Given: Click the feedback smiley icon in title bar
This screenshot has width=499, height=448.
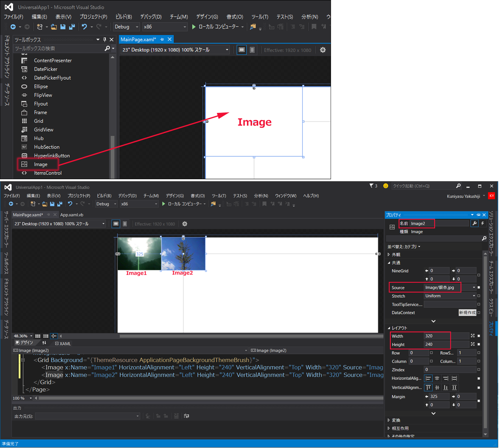Looking at the screenshot, I should (386, 186).
